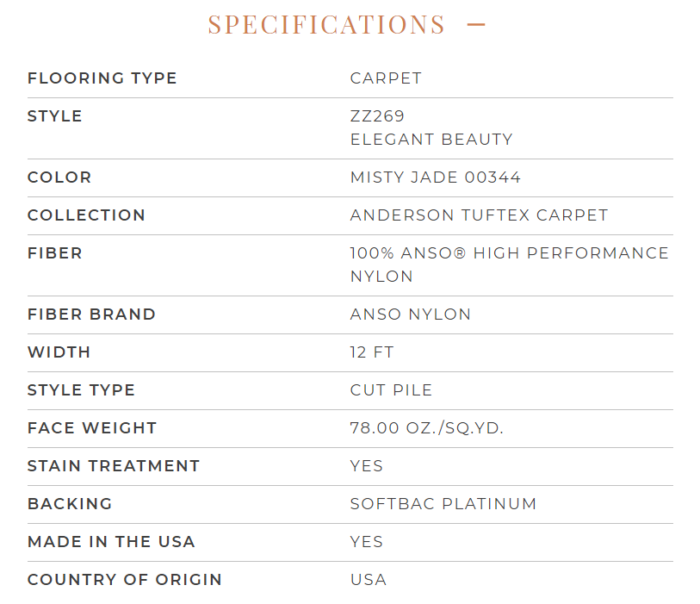Click Anderson Tuftex Carpet collection value
The width and height of the screenshot is (700, 604).
(479, 215)
